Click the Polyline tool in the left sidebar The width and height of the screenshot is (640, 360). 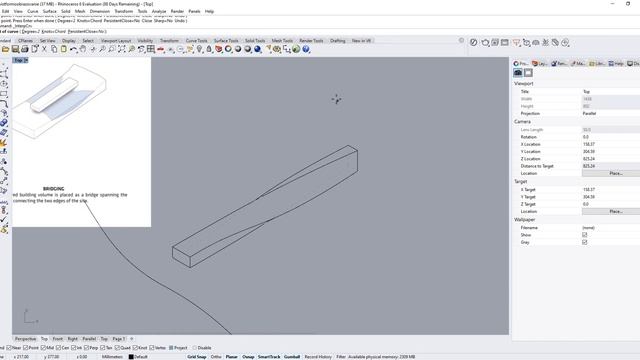[4, 74]
